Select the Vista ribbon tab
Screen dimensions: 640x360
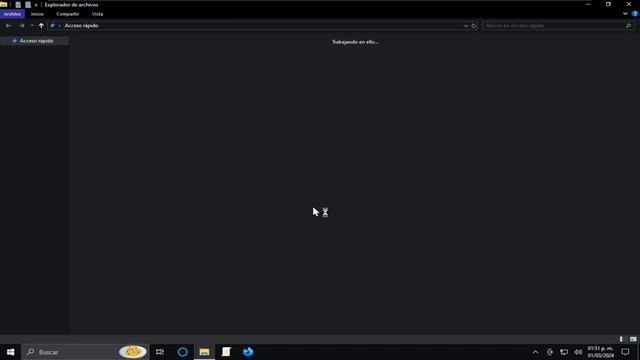(x=97, y=14)
